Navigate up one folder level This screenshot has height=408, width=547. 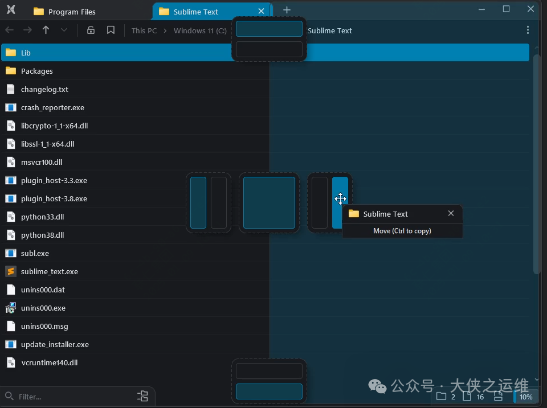(46, 30)
